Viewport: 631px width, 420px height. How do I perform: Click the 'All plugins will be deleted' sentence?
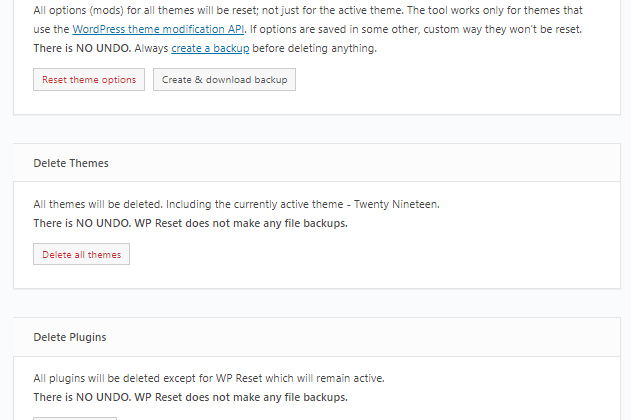point(209,379)
